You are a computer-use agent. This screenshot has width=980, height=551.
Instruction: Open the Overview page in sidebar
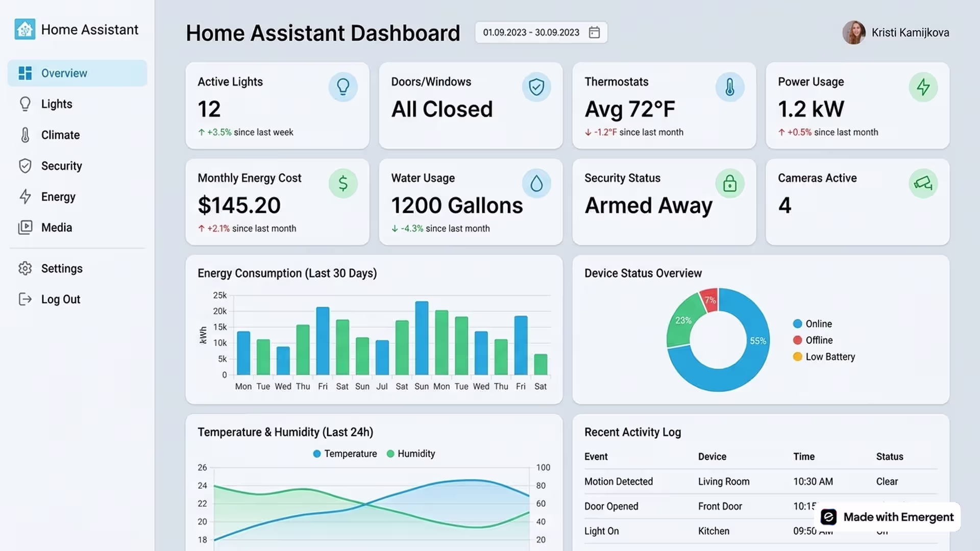pos(77,73)
